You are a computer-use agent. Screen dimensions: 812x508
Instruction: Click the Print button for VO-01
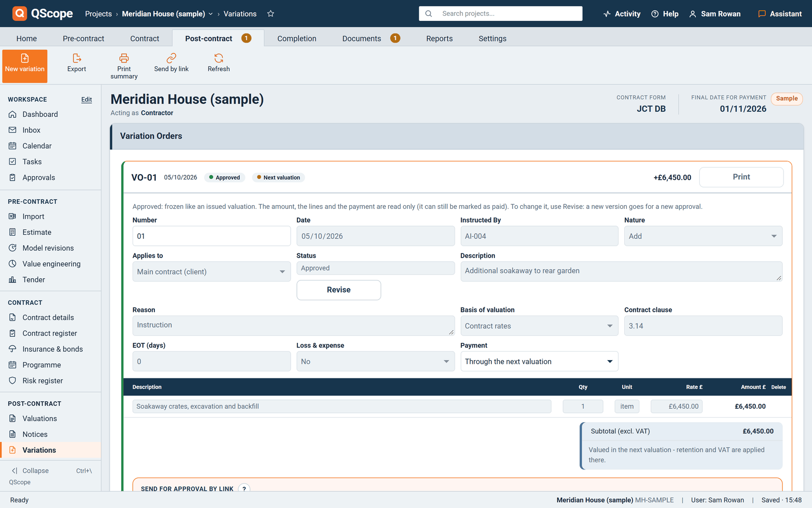click(x=741, y=177)
